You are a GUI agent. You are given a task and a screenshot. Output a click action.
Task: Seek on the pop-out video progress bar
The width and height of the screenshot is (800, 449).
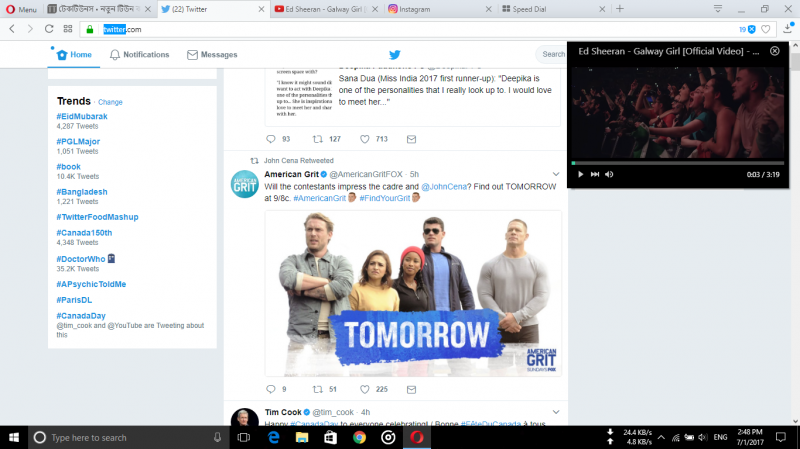pyautogui.click(x=678, y=163)
